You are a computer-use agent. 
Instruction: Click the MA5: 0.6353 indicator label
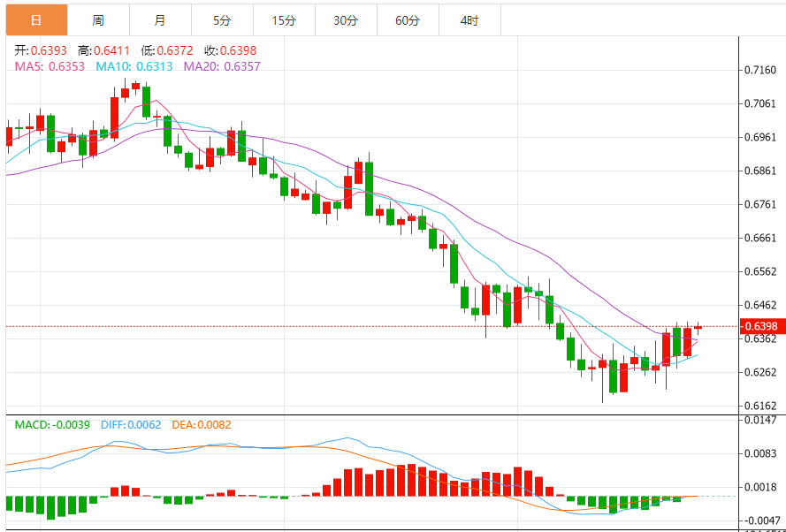tap(50, 66)
